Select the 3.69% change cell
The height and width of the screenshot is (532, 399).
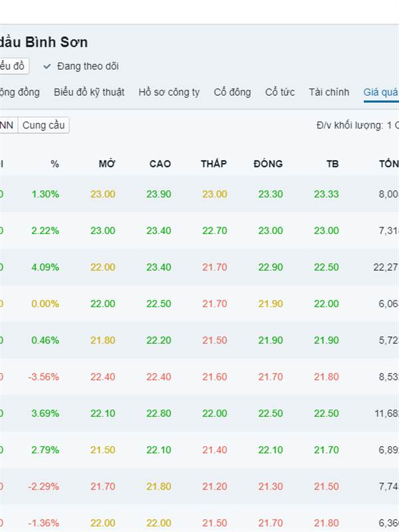45,414
